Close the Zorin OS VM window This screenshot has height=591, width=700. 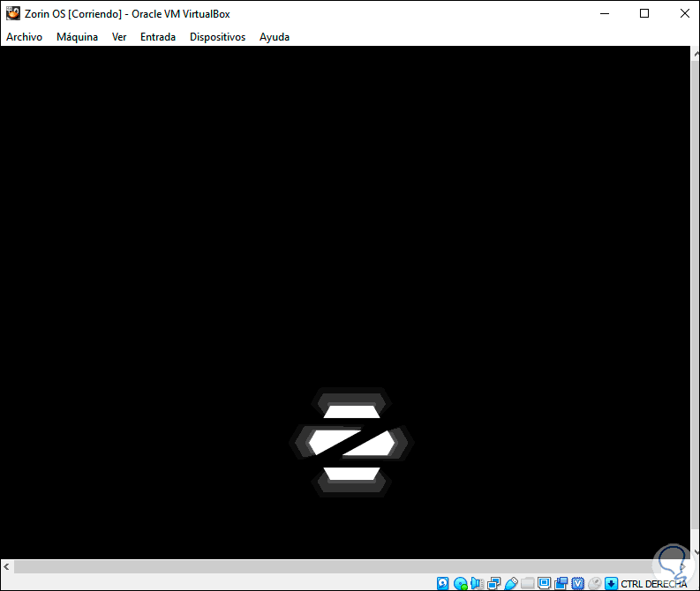coord(684,13)
